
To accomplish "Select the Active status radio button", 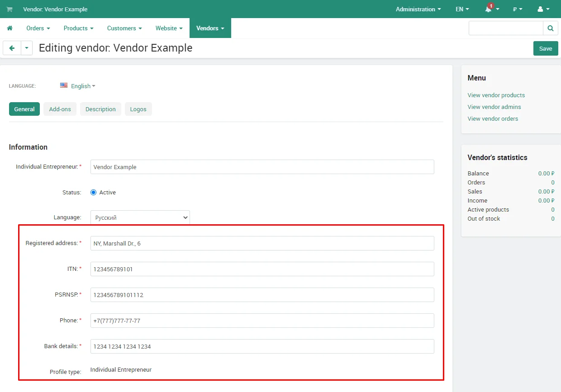I will [94, 192].
